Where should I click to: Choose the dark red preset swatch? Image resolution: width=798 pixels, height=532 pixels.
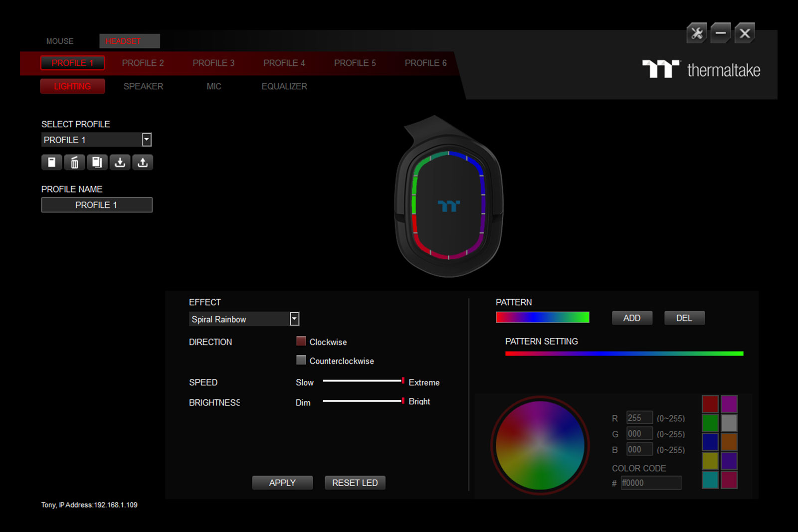click(x=710, y=404)
